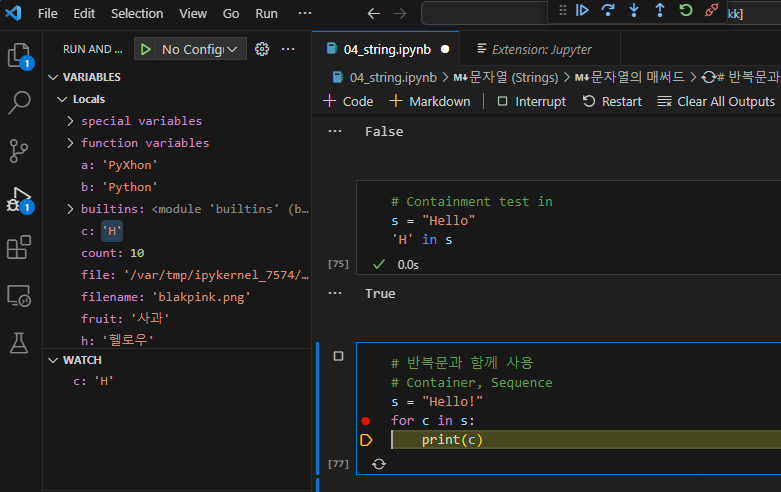781x492 pixels.
Task: Open the Run menu
Action: pos(266,13)
